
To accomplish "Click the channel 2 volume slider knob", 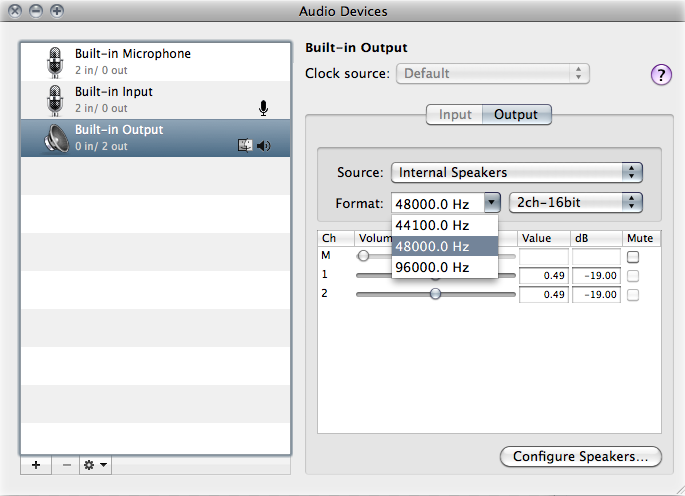I will [435, 294].
